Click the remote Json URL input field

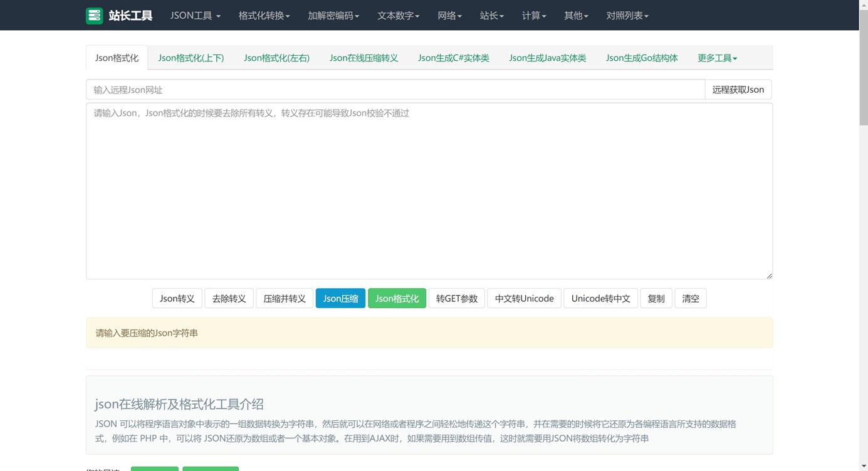(x=376, y=90)
